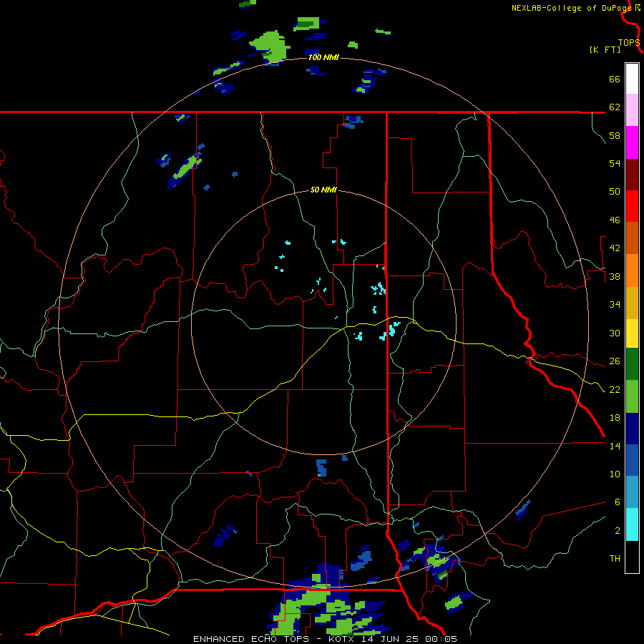Select the "18" legend value
Screen dimensions: 644x644
coord(615,418)
